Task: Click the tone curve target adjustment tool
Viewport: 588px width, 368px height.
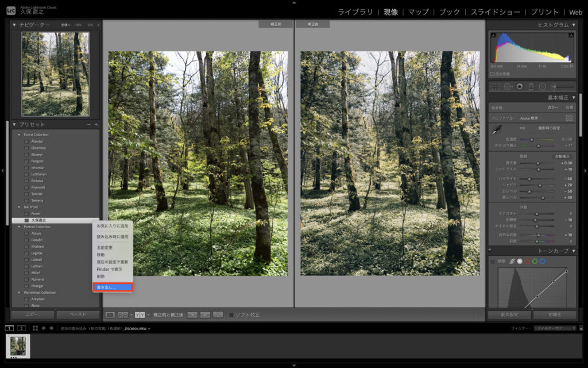Action: [493, 262]
